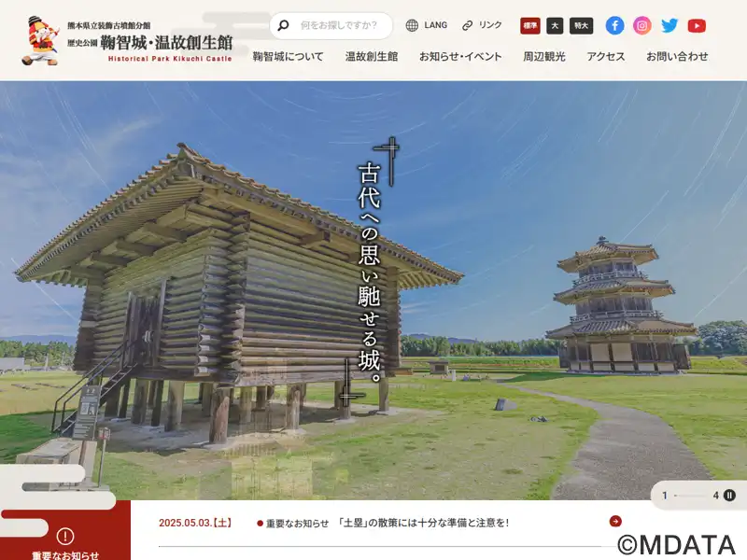Open the LANG language selector

click(435, 25)
